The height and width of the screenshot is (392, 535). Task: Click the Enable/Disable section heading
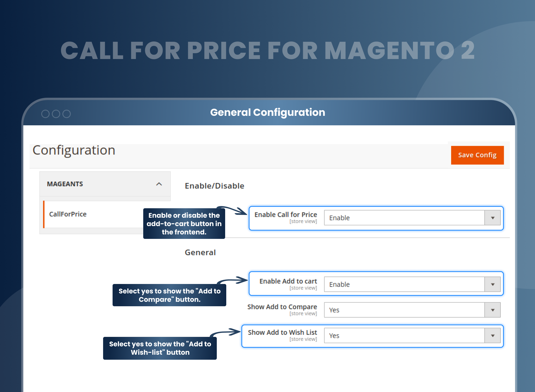214,186
